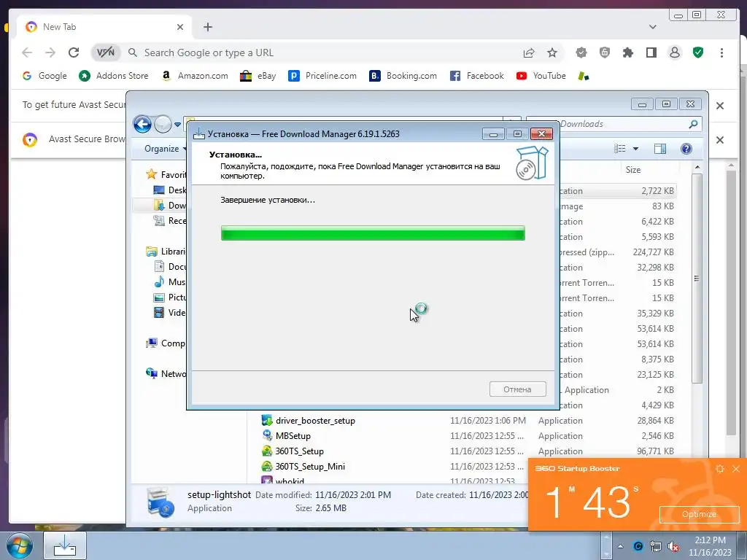
Task: Click Back arrow in Explorer window
Action: click(142, 124)
